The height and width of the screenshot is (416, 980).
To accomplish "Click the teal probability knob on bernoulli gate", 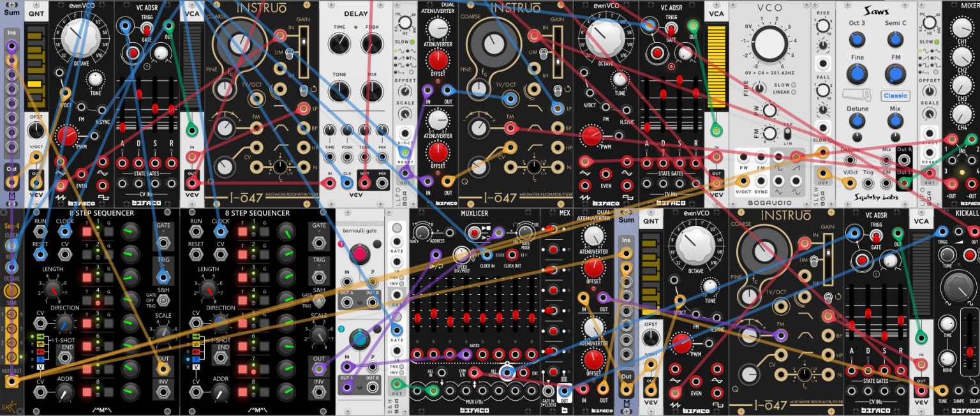I will tap(361, 338).
